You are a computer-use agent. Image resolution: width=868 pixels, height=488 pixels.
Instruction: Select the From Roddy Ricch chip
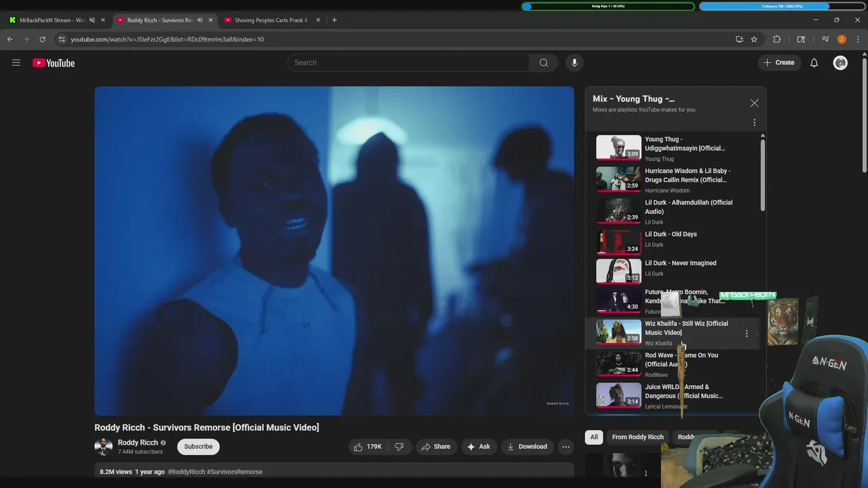[x=638, y=437]
